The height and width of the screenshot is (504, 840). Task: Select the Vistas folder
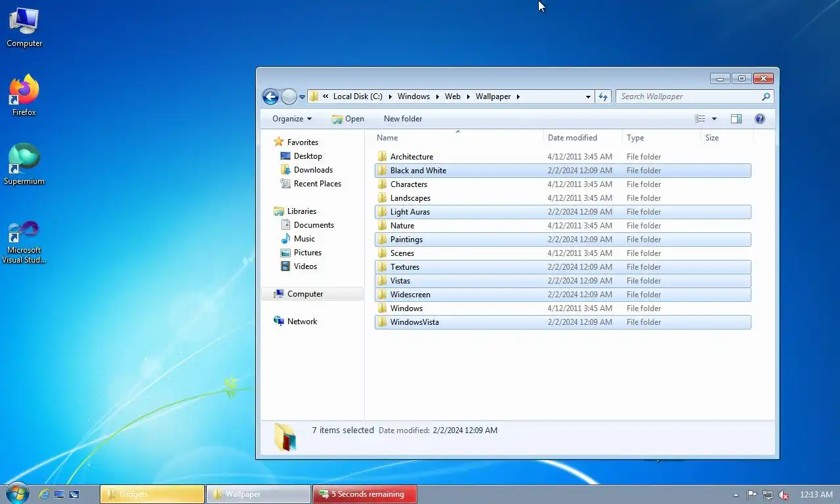click(563, 281)
